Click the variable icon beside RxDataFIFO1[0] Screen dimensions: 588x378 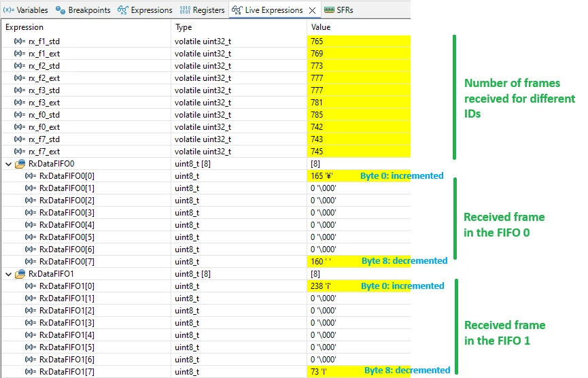31,286
